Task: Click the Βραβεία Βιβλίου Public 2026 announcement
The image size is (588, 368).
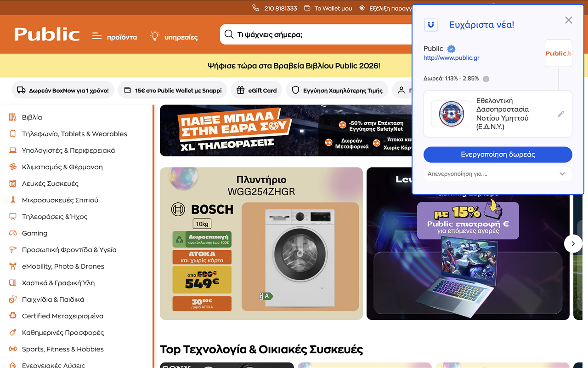Action: (294, 66)
